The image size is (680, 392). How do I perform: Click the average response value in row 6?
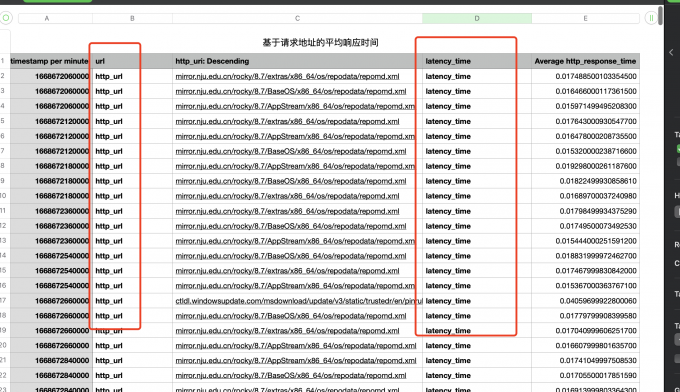(585, 136)
